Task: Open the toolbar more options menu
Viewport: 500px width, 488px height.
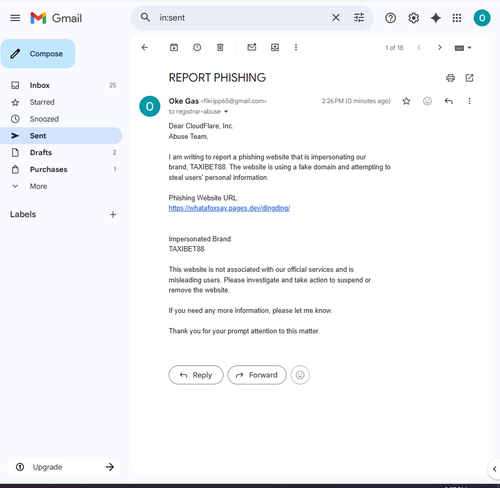Action: coord(296,48)
